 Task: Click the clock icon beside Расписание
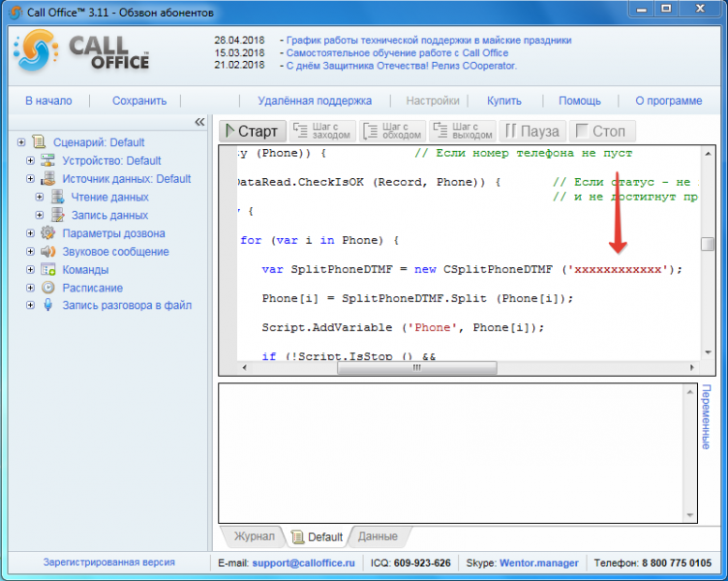coord(47,288)
